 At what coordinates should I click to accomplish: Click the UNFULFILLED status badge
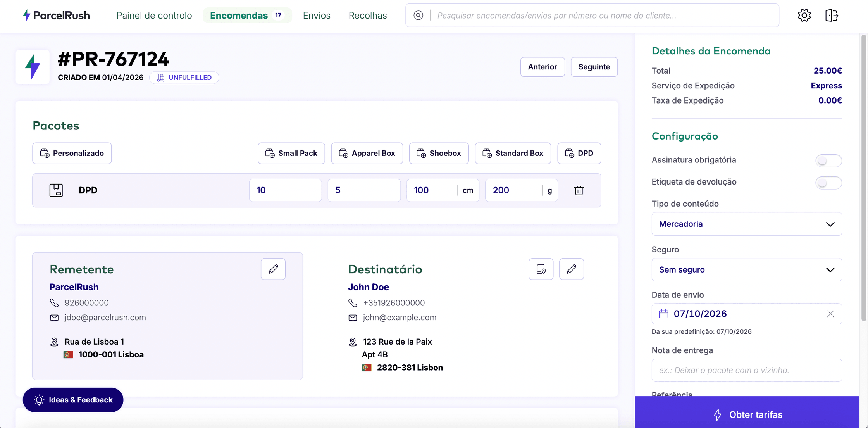point(184,78)
